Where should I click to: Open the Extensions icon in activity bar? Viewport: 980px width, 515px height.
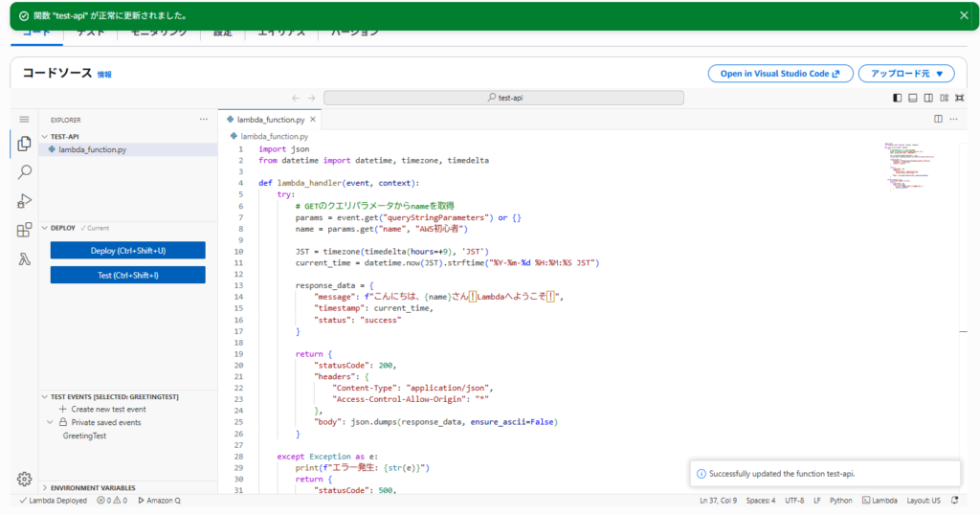click(24, 230)
